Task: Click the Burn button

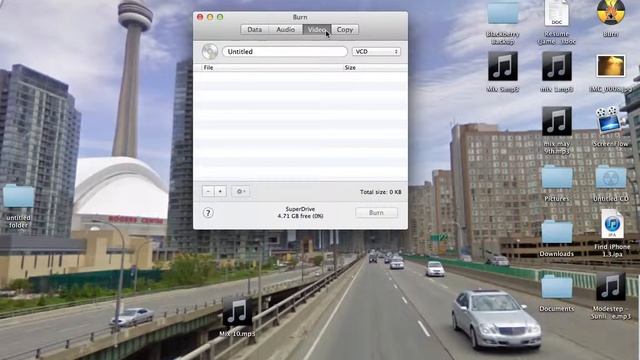Action: pos(376,212)
